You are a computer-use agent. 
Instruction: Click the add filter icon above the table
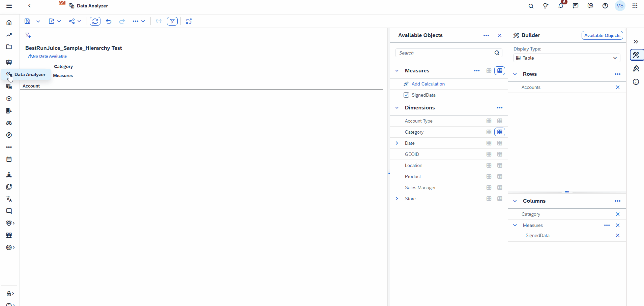click(28, 35)
